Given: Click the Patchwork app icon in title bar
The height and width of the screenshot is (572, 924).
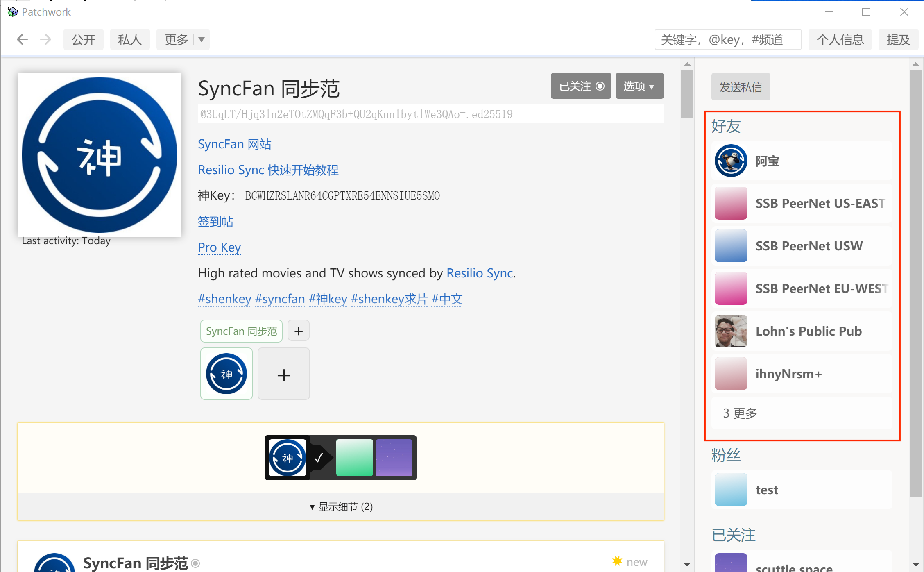Looking at the screenshot, I should (x=13, y=12).
